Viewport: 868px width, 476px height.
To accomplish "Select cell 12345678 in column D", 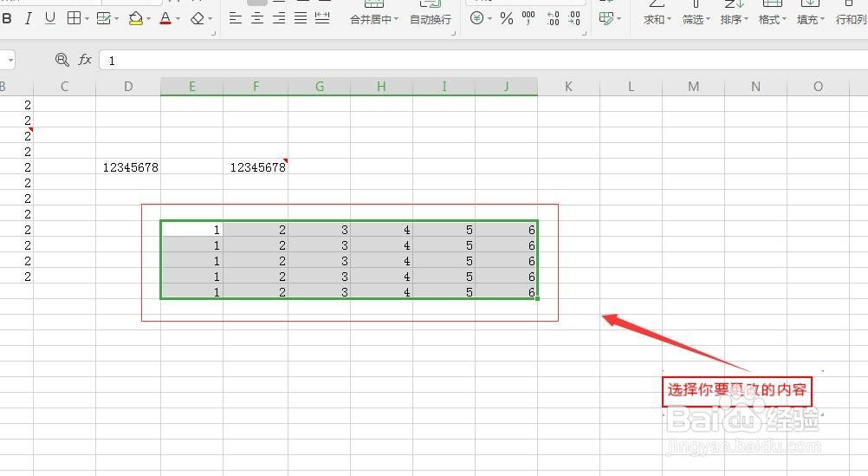I will tap(128, 167).
